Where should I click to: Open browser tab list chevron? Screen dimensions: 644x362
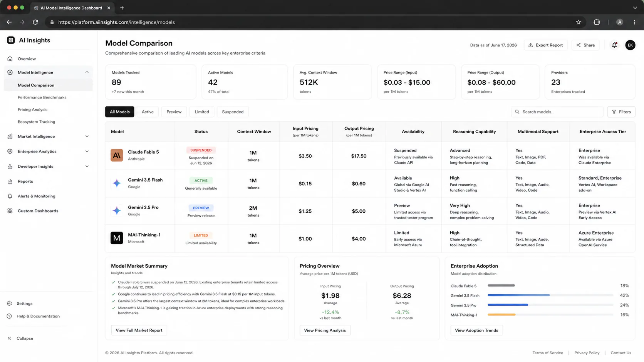click(x=635, y=8)
